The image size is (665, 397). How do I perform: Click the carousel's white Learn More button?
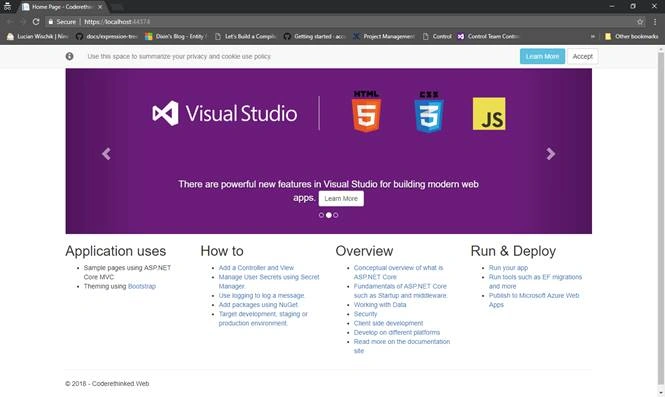[341, 198]
